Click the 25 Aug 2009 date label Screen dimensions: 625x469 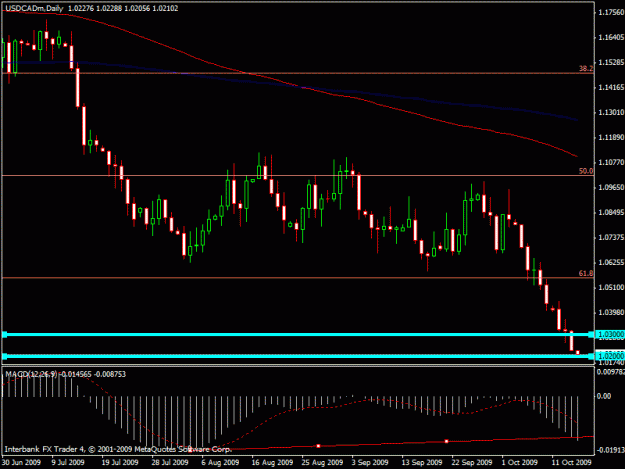322,462
